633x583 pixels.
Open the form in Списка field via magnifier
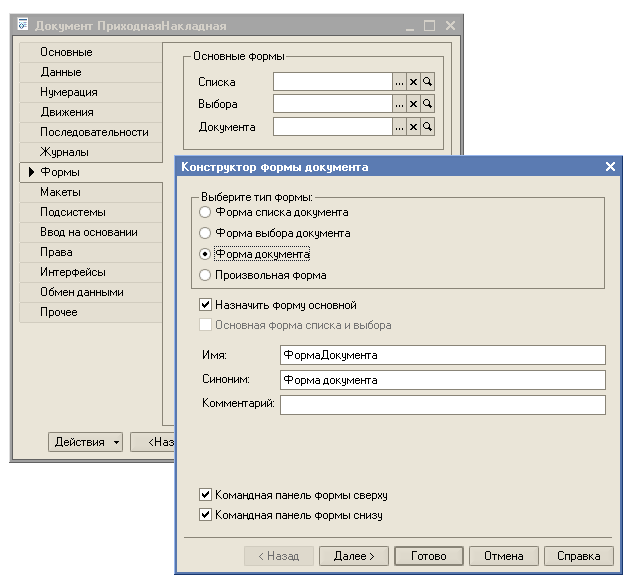coord(427,82)
